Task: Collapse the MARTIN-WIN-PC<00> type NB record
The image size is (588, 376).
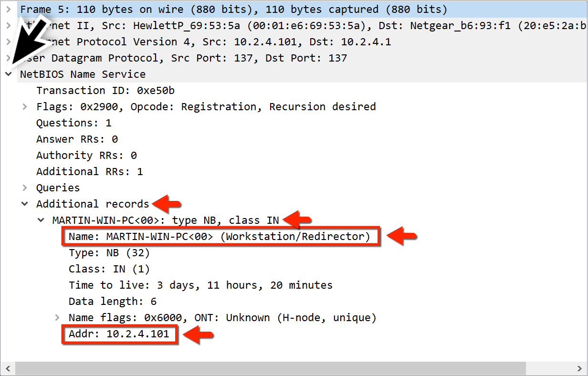Action: tap(41, 220)
